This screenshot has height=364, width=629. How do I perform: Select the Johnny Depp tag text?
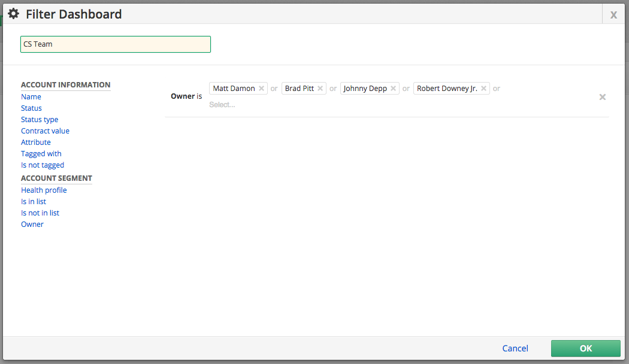click(x=365, y=88)
